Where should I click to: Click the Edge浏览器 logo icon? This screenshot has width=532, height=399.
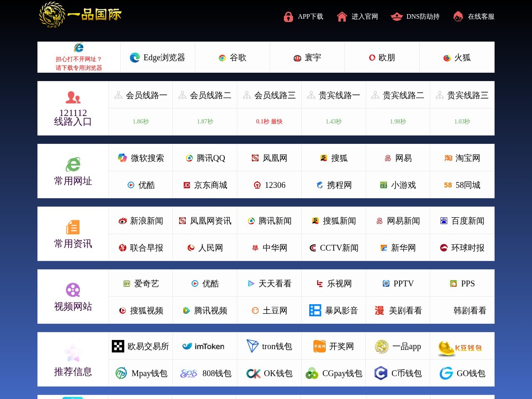coord(135,58)
